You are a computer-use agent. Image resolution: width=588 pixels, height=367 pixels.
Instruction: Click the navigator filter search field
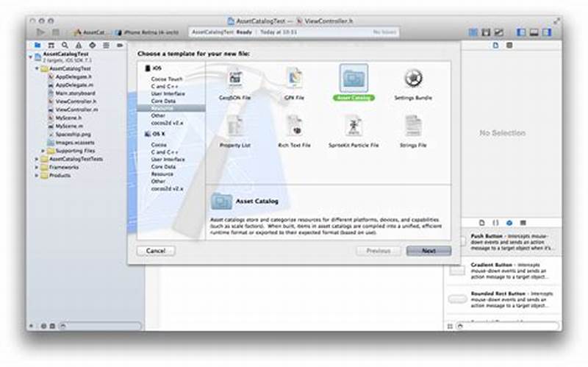point(101,326)
